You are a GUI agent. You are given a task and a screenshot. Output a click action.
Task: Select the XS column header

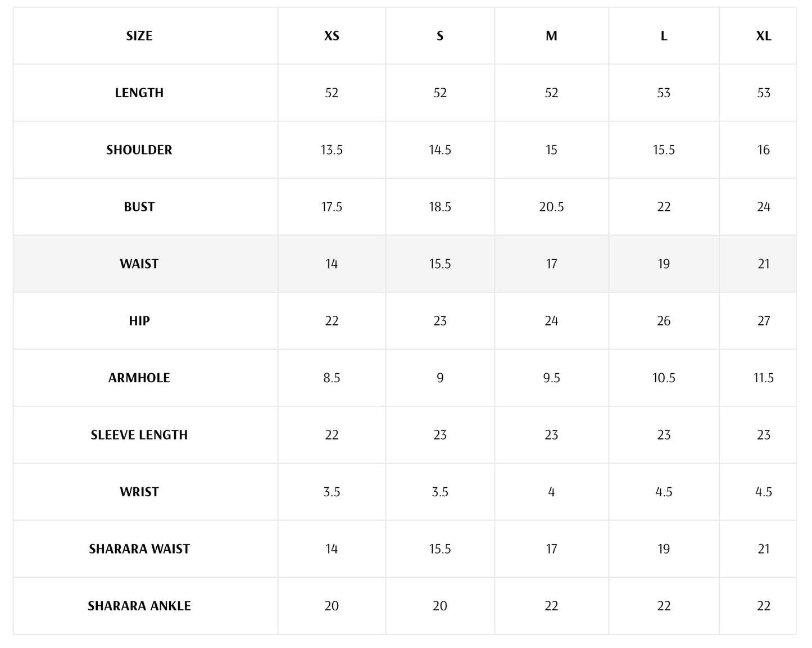(x=332, y=36)
